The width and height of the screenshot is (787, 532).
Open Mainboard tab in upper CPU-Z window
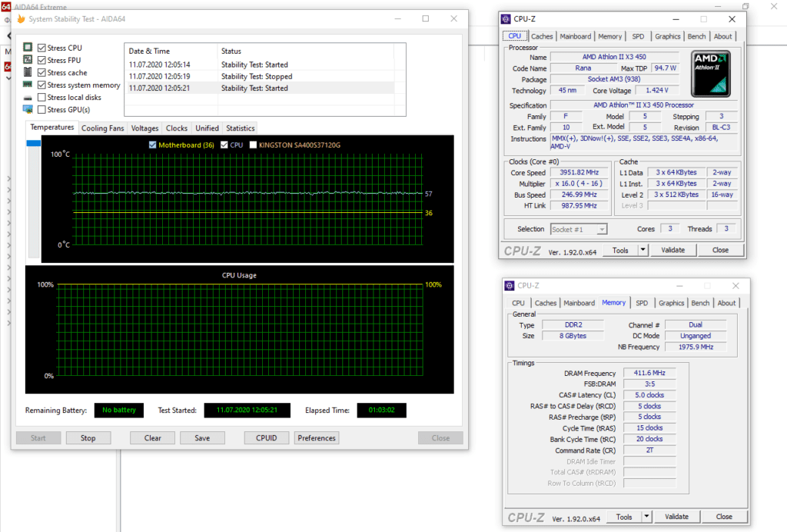pos(575,37)
